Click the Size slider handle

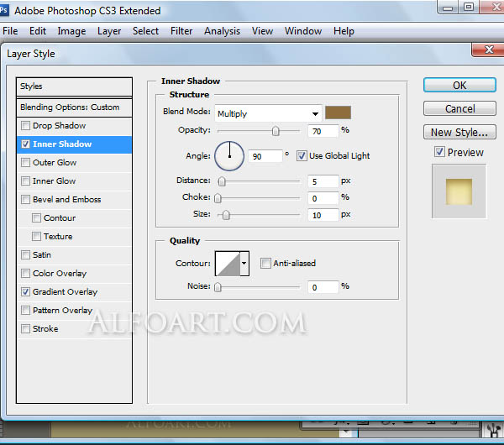pos(226,215)
